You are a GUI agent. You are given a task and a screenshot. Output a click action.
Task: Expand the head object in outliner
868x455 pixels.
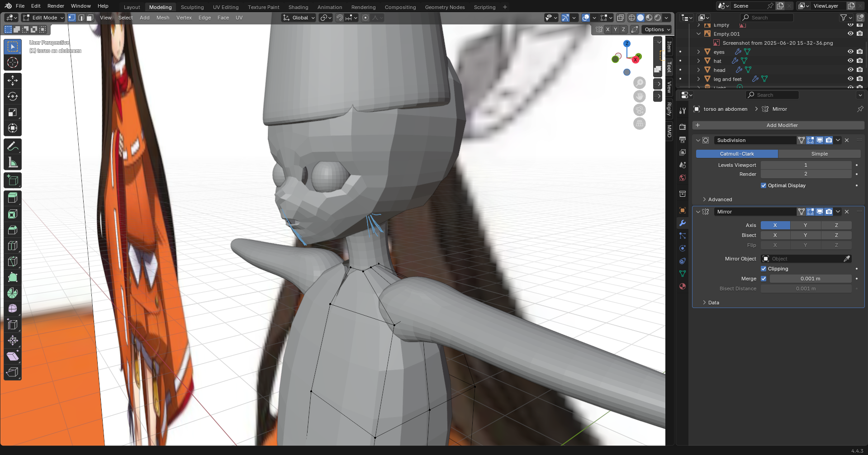point(698,70)
